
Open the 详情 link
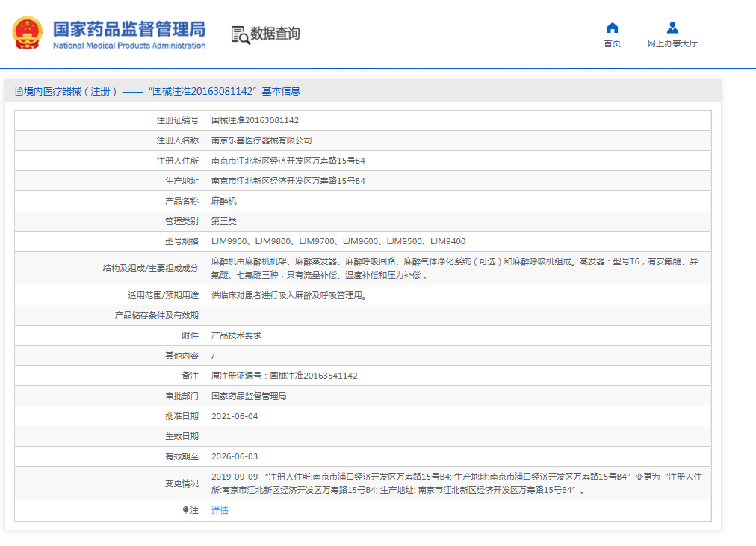click(x=220, y=511)
